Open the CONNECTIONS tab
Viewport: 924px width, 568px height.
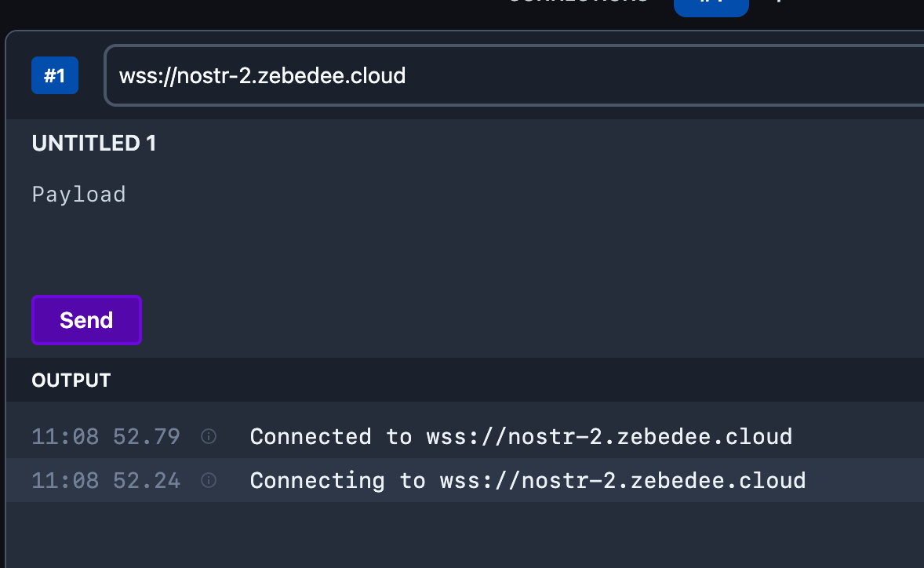(x=578, y=3)
